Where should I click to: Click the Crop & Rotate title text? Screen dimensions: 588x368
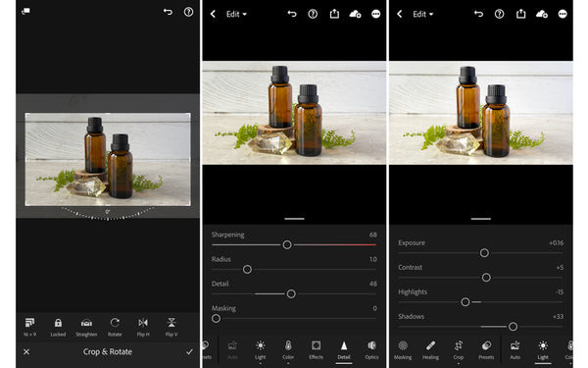point(108,352)
